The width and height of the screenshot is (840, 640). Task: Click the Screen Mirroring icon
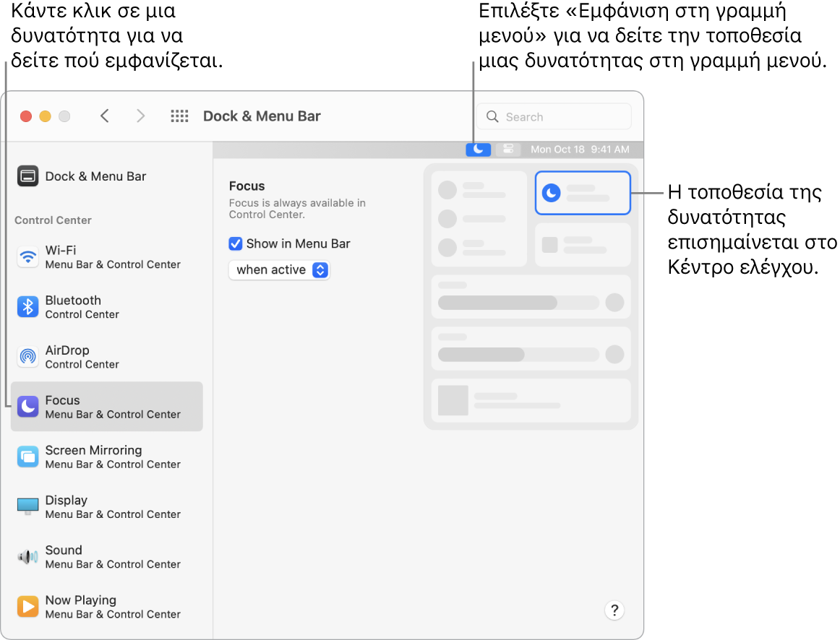pyautogui.click(x=27, y=457)
